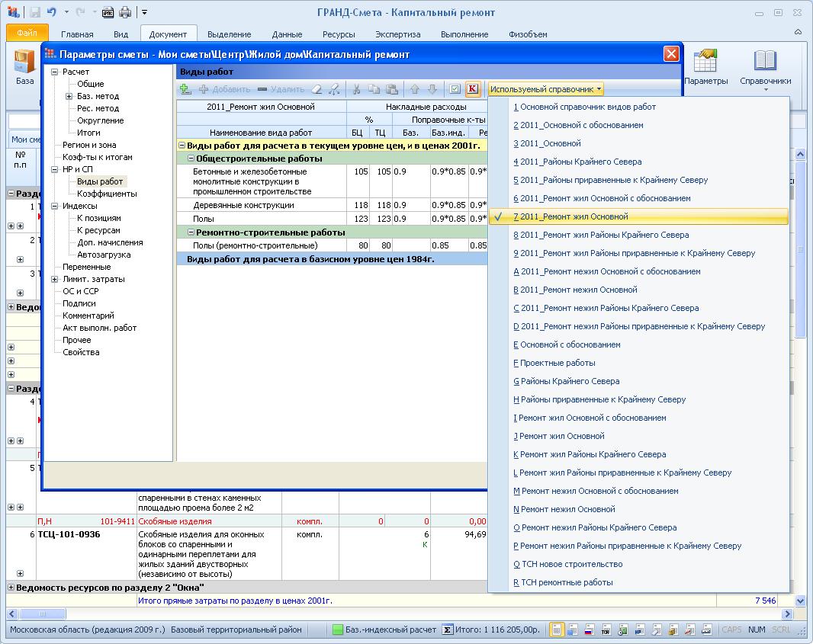Toggle the checkmark icon in Виды работ toolbar

pyautogui.click(x=455, y=89)
